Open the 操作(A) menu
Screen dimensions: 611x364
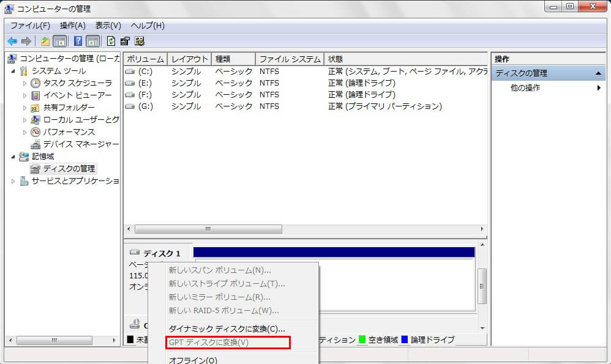(72, 26)
